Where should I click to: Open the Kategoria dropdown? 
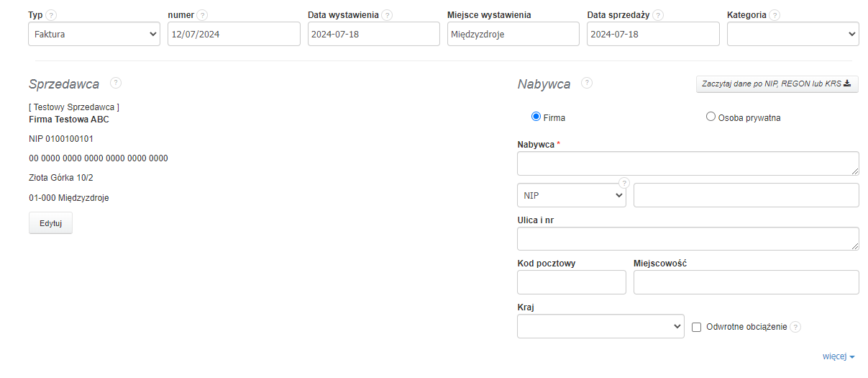coord(792,34)
